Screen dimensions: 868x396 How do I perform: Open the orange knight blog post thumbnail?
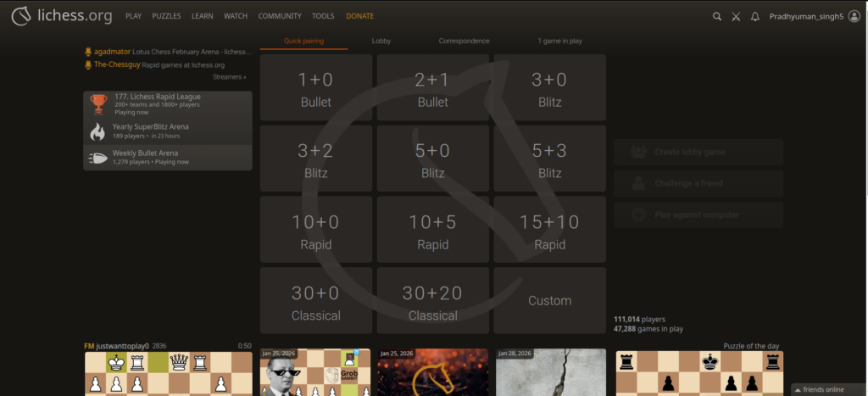[x=433, y=372]
